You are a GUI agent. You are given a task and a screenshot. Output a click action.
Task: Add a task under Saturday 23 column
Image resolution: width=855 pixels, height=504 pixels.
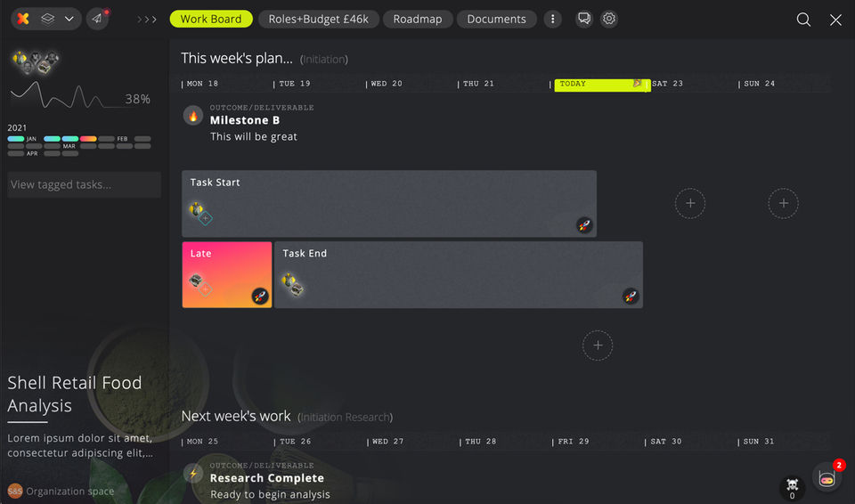690,204
